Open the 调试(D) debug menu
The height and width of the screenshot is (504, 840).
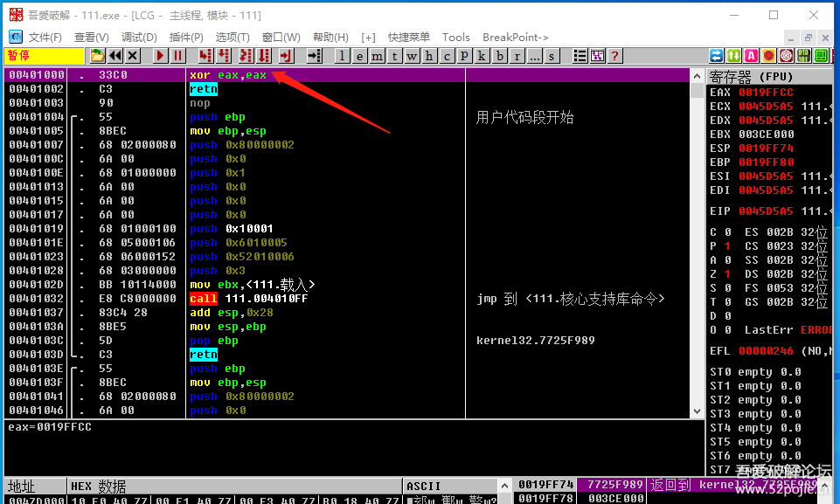tap(139, 38)
